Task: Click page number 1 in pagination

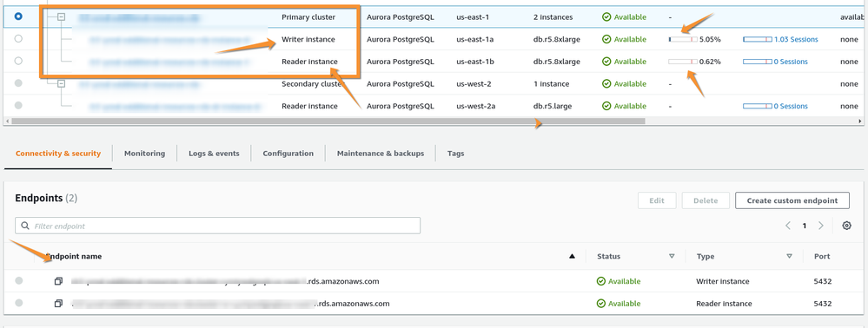Action: coord(805,226)
